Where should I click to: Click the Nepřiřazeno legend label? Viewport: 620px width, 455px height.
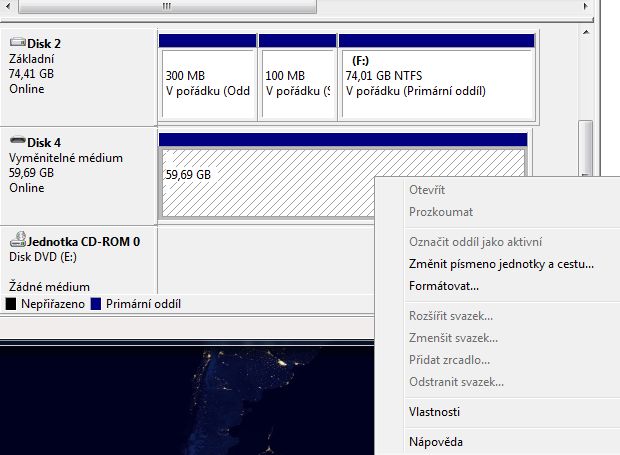53,304
